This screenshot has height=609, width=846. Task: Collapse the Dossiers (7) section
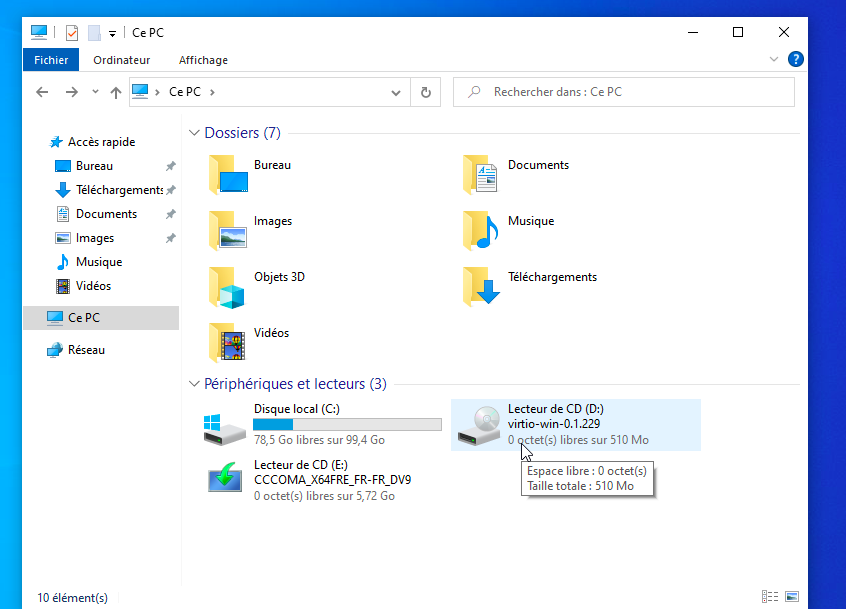(x=194, y=132)
